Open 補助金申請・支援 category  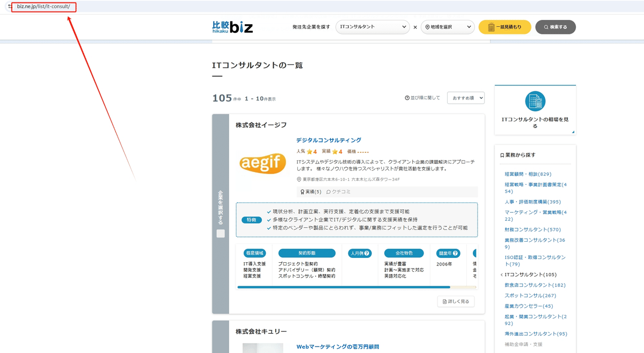(523, 344)
